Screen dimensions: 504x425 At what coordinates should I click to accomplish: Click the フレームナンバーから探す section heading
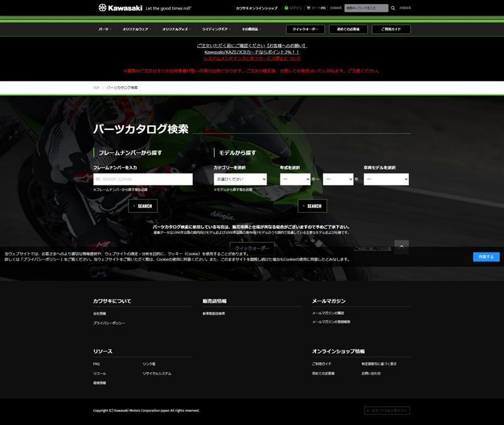coord(130,153)
